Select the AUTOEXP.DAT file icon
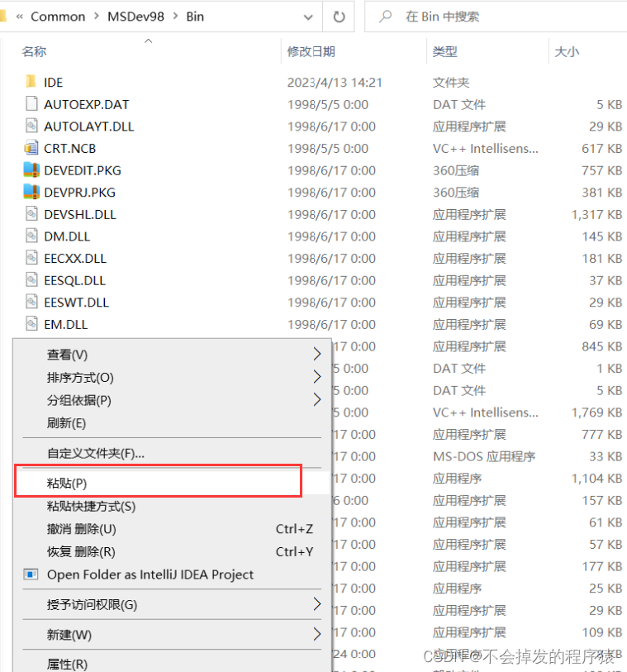627x672 pixels. tap(31, 104)
